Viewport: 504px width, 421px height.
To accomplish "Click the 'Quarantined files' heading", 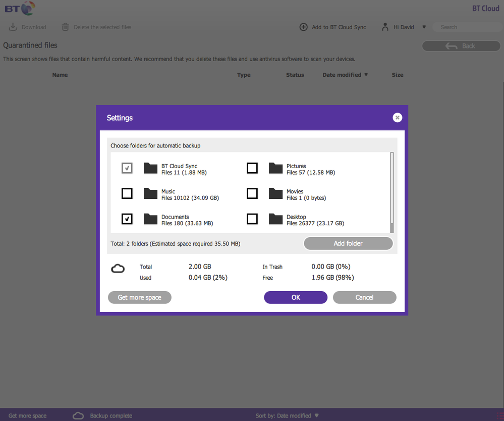I will (30, 45).
